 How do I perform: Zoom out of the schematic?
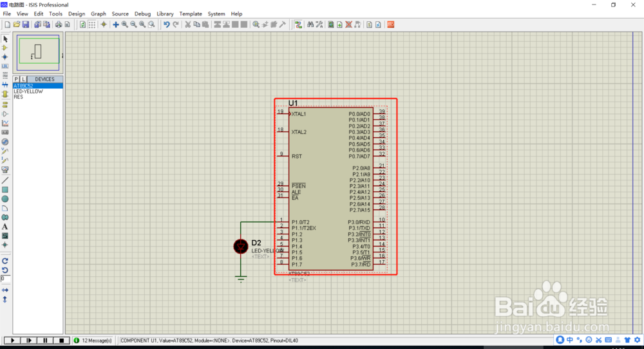click(x=133, y=24)
